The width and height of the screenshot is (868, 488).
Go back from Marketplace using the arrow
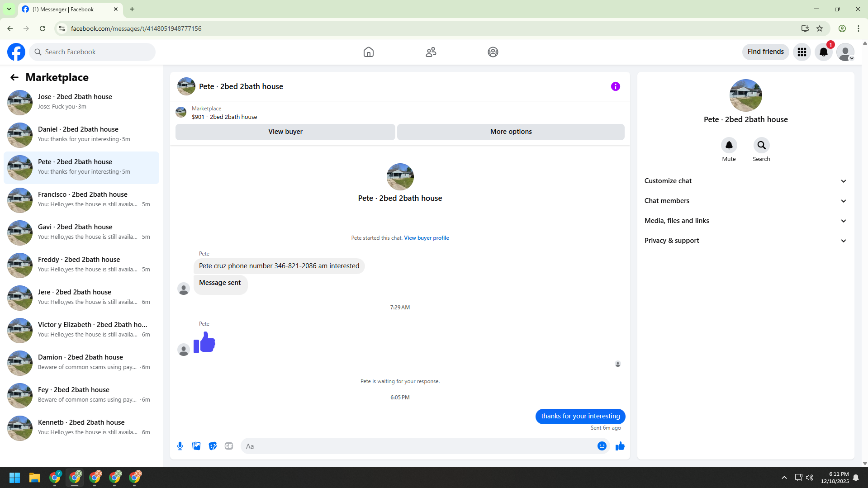pos(14,77)
